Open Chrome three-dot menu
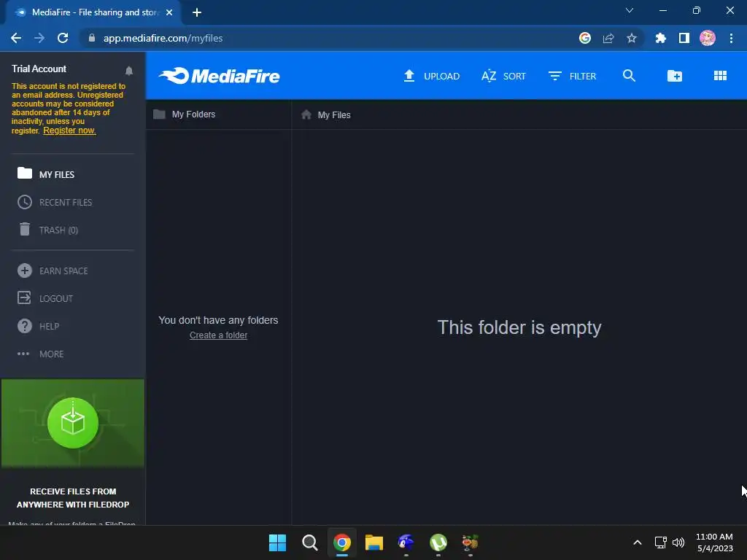The image size is (747, 560). 731,38
